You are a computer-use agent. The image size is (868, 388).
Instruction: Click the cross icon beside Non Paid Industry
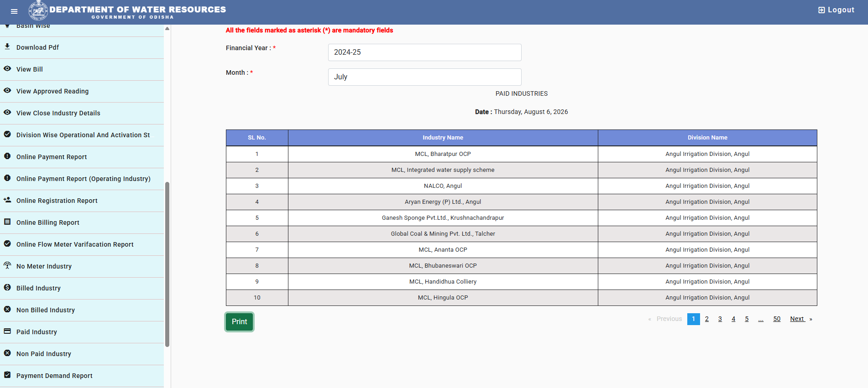click(7, 353)
